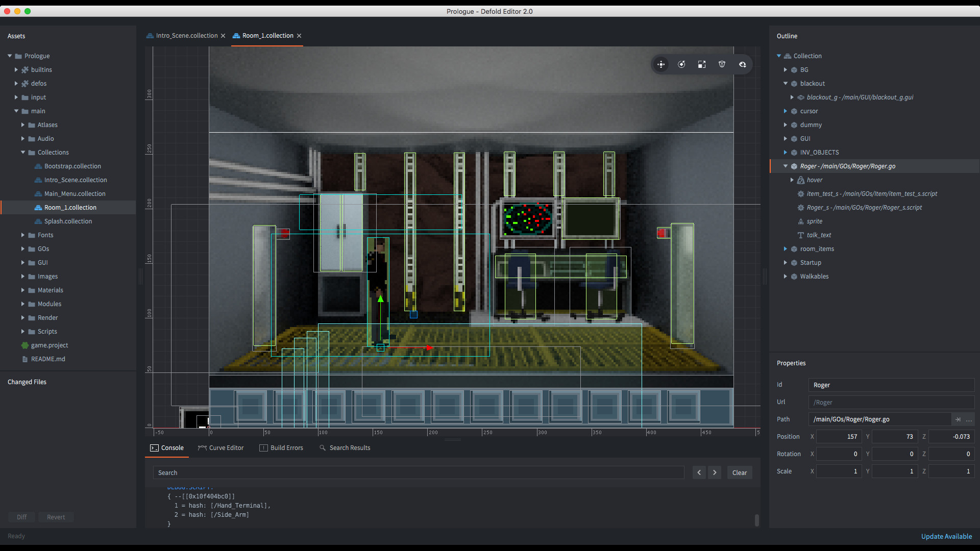Viewport: 980px width, 551px height.
Task: Select the sprite component under Roger
Action: [x=800, y=221]
